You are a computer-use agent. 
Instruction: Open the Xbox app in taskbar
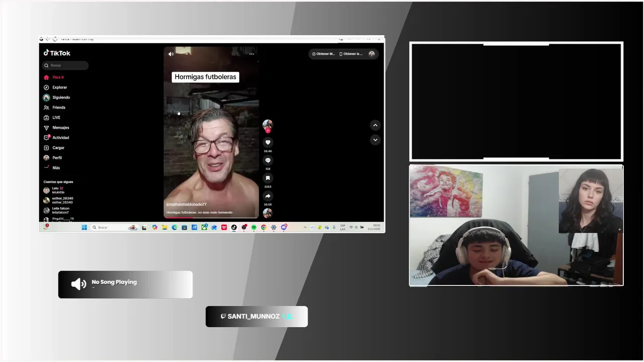[204, 228]
